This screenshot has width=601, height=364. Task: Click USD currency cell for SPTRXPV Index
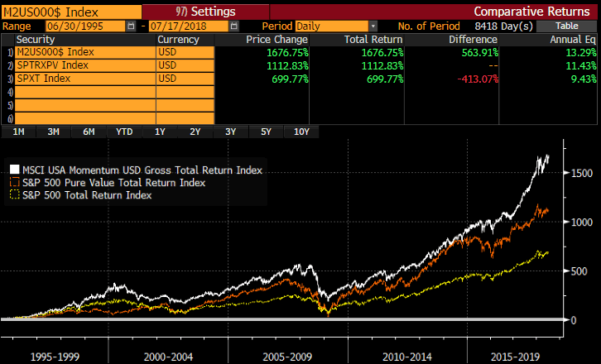tap(185, 65)
